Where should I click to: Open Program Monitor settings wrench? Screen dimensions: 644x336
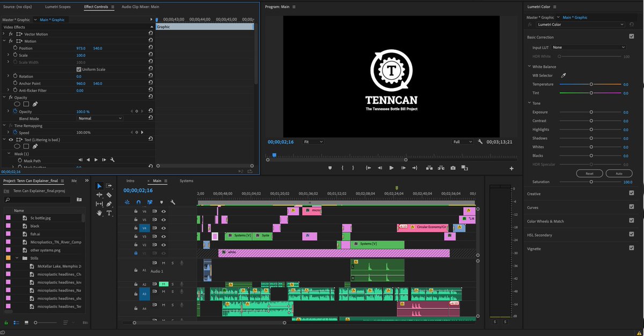(480, 141)
